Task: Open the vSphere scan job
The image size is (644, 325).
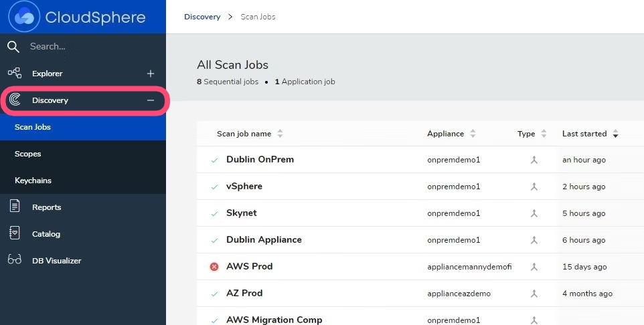Action: tap(244, 186)
